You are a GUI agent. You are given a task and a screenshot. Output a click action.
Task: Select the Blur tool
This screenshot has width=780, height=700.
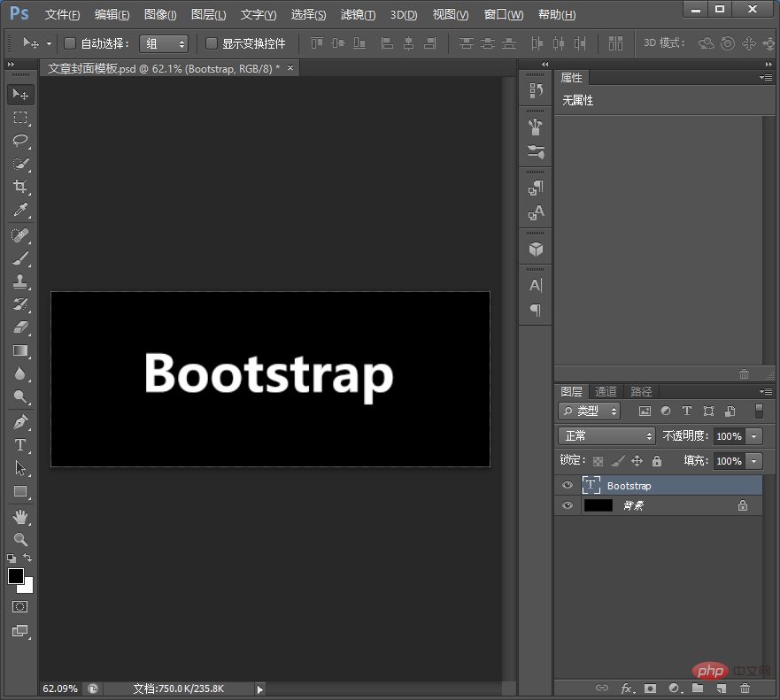point(20,373)
